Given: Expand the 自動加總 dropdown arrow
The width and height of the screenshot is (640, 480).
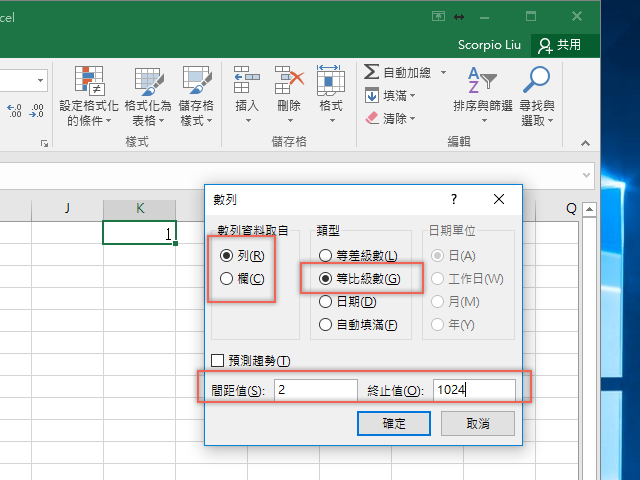Looking at the screenshot, I should tap(441, 73).
